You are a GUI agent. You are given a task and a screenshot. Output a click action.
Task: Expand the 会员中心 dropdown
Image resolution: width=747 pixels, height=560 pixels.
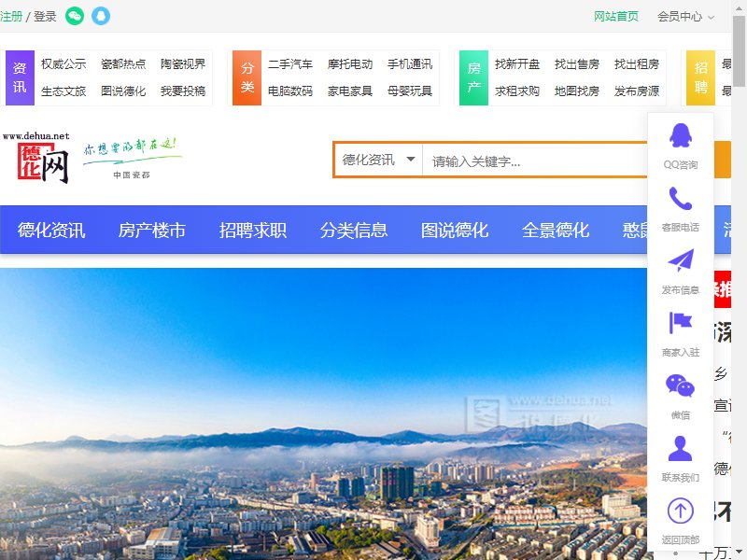pos(685,17)
